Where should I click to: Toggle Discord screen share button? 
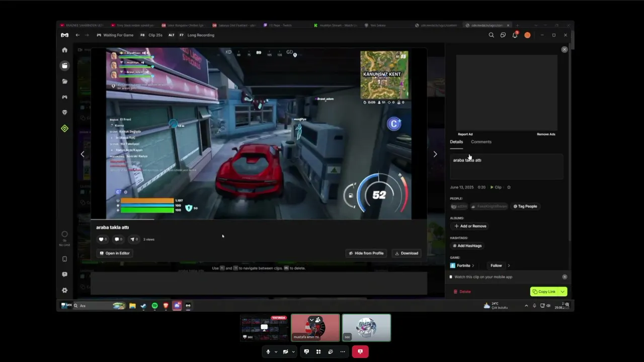pyautogui.click(x=306, y=352)
